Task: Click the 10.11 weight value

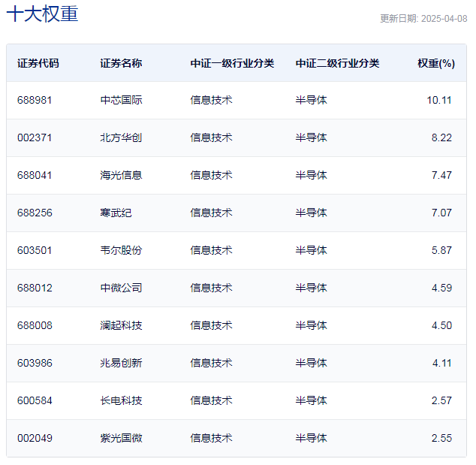Action: click(x=439, y=100)
